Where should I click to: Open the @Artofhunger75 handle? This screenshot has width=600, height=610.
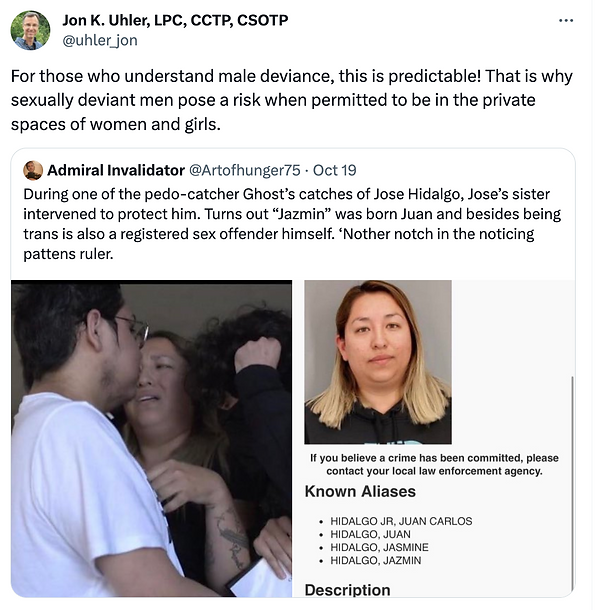point(245,170)
